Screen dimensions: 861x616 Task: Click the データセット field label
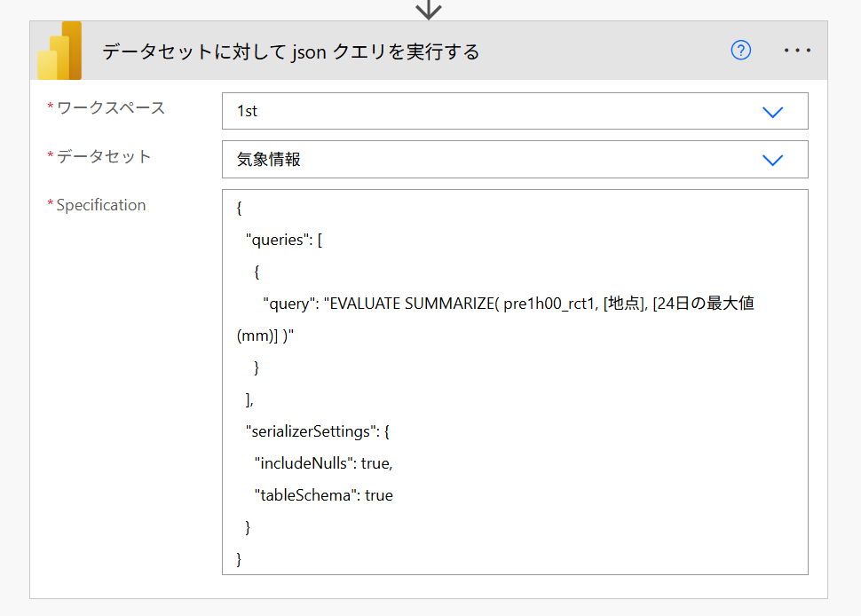click(x=104, y=156)
